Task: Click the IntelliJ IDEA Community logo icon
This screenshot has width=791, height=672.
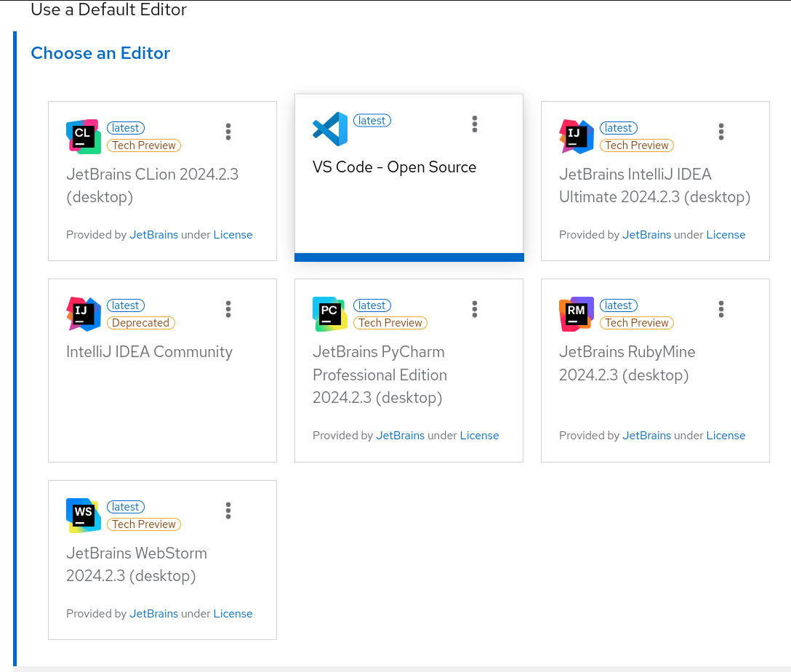Action: 84,314
